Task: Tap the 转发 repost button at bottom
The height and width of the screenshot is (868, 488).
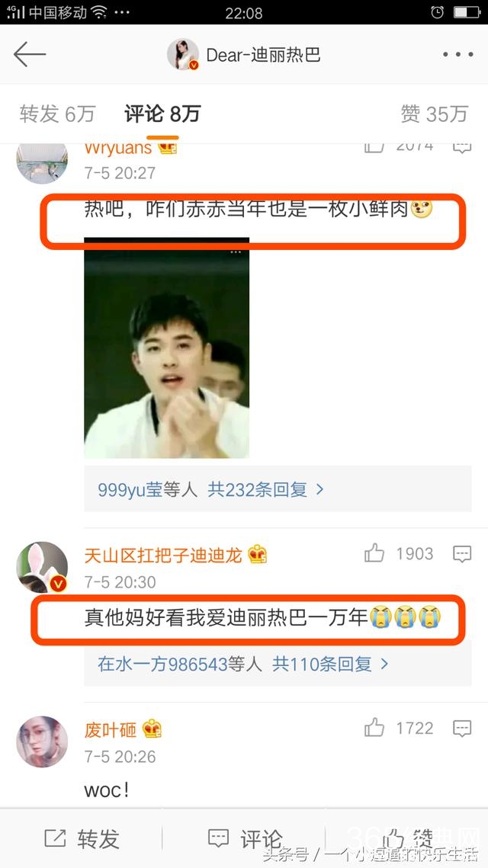Action: [x=82, y=839]
